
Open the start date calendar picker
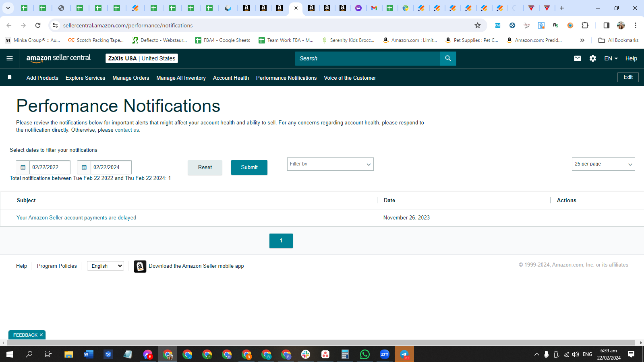pos(23,167)
